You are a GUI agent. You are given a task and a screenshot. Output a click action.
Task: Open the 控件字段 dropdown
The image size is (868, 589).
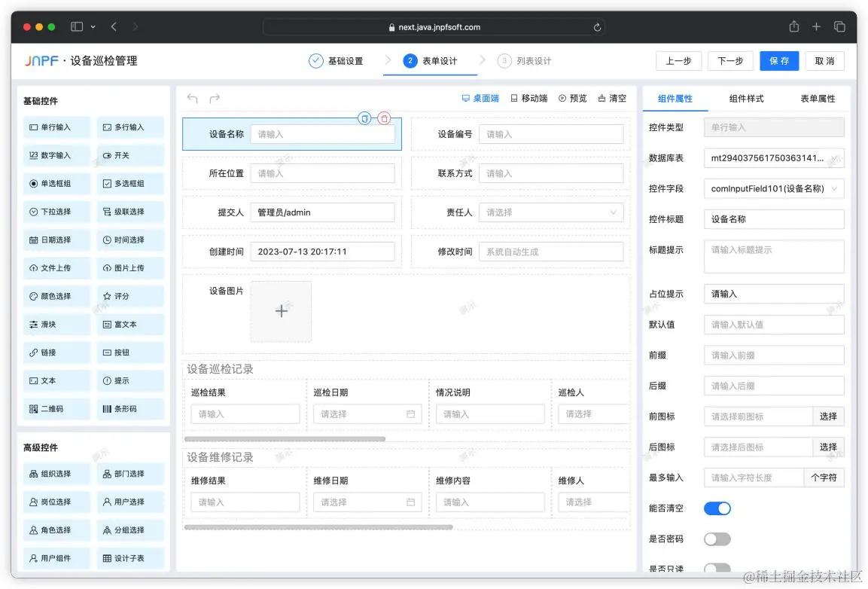pos(773,188)
